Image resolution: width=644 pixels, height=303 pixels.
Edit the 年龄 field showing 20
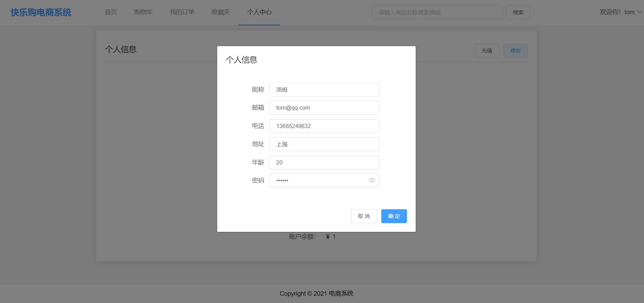pyautogui.click(x=324, y=162)
